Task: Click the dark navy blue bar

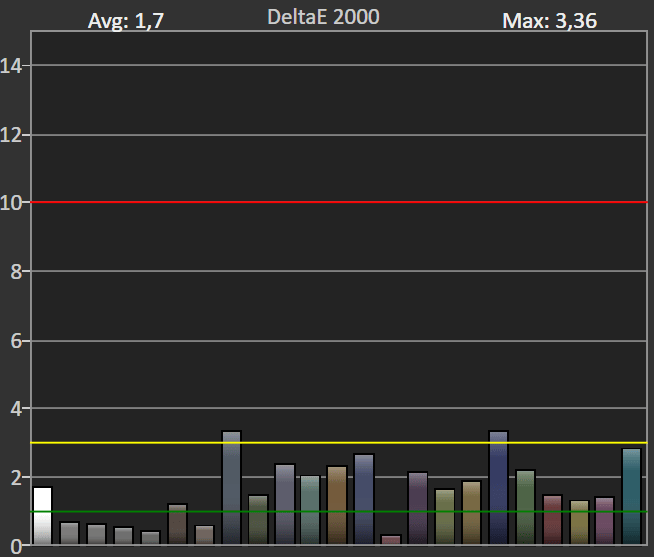Action: click(x=498, y=488)
